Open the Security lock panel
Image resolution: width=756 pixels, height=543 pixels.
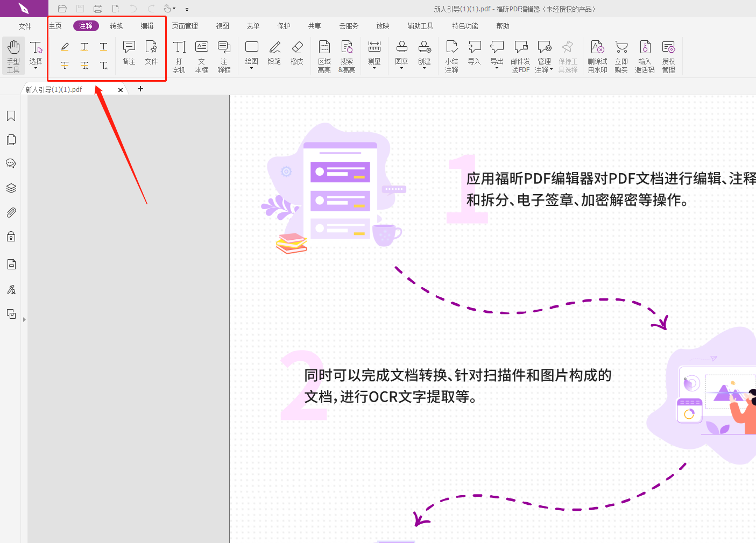(11, 237)
